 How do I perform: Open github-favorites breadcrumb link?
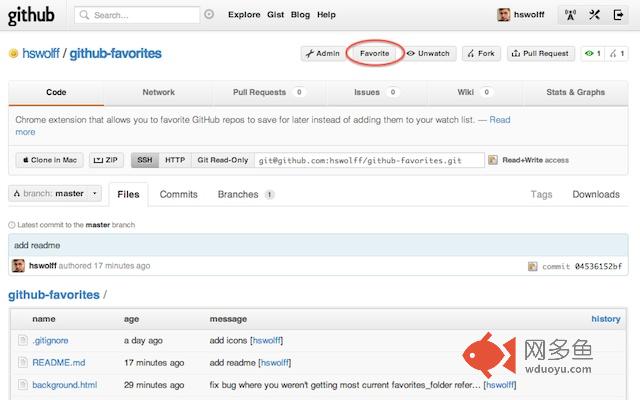pyautogui.click(x=54, y=295)
